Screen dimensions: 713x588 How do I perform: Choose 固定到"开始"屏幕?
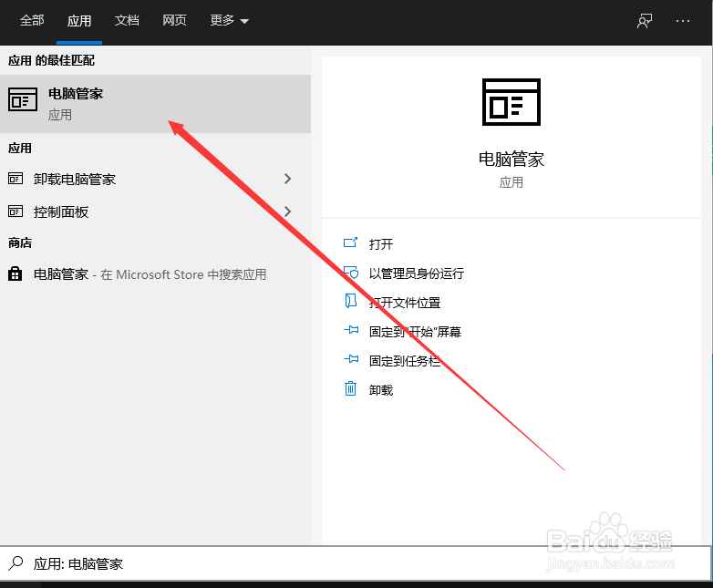click(415, 332)
